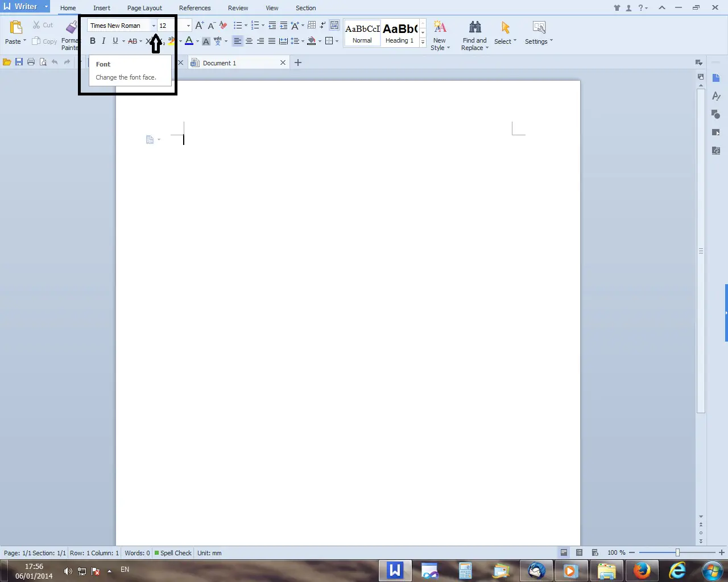Switch to the Page Layout tab

[x=144, y=8]
